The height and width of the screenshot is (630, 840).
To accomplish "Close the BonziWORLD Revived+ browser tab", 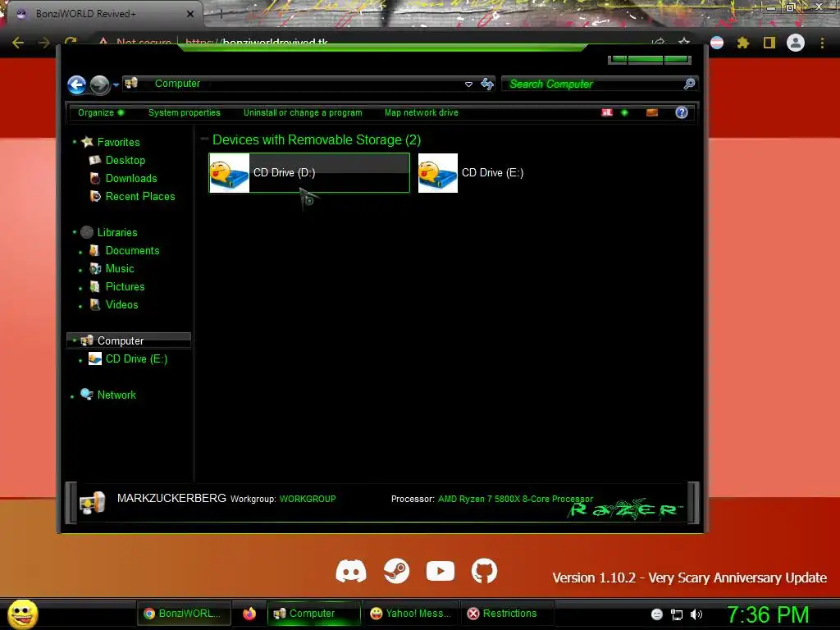I will [x=190, y=14].
